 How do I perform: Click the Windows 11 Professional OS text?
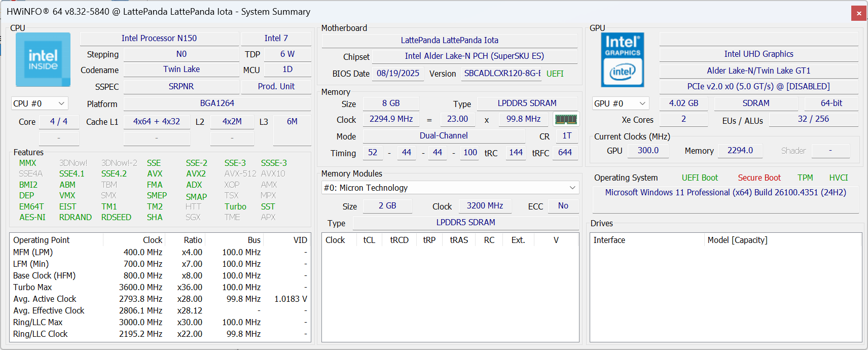[x=725, y=193]
